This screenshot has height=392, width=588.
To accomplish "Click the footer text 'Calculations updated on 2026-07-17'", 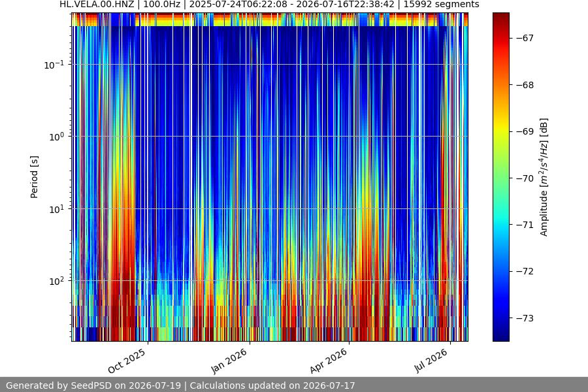I will coord(272,385).
